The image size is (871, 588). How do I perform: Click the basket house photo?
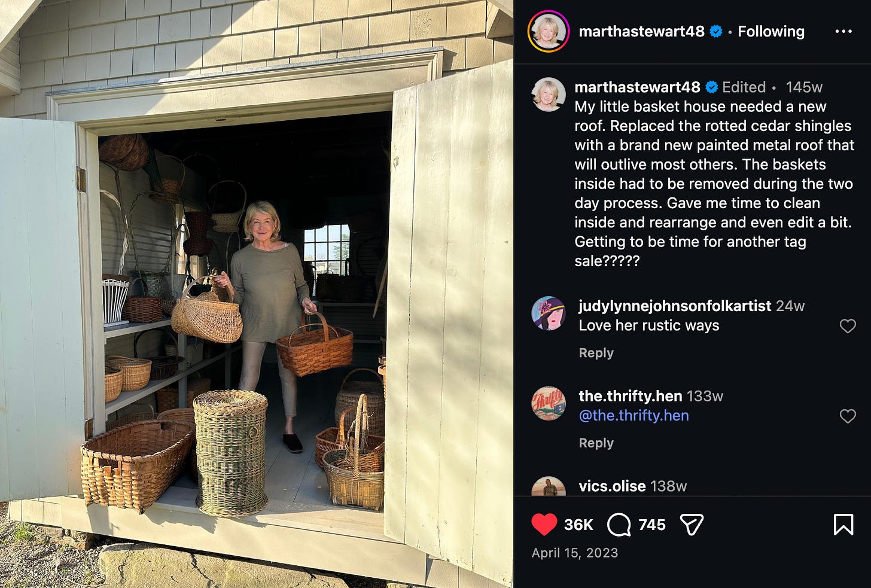click(257, 294)
